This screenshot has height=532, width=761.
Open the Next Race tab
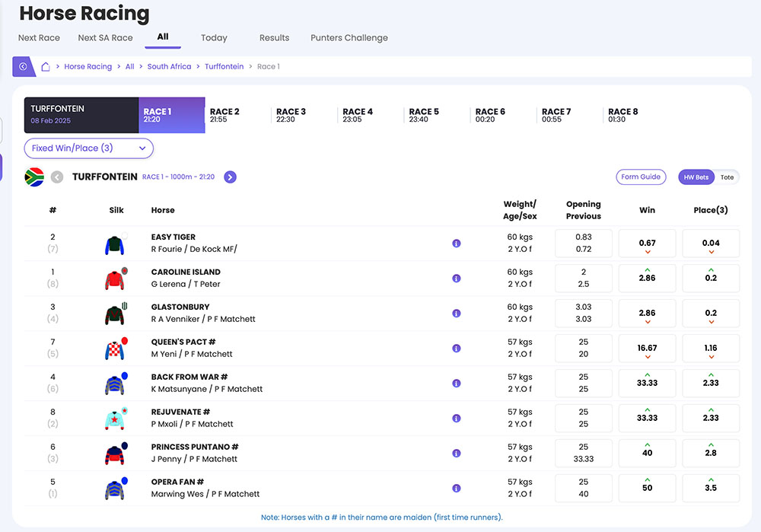[39, 38]
